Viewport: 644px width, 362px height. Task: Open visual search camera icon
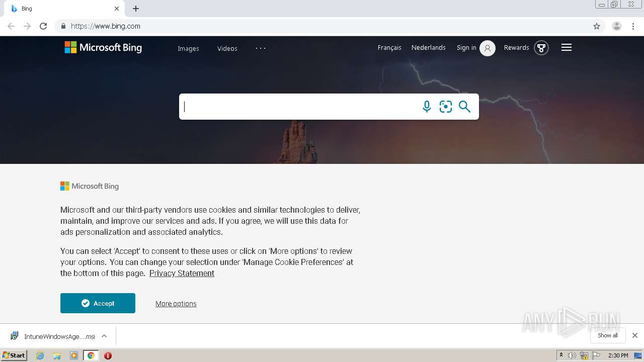[x=446, y=107]
